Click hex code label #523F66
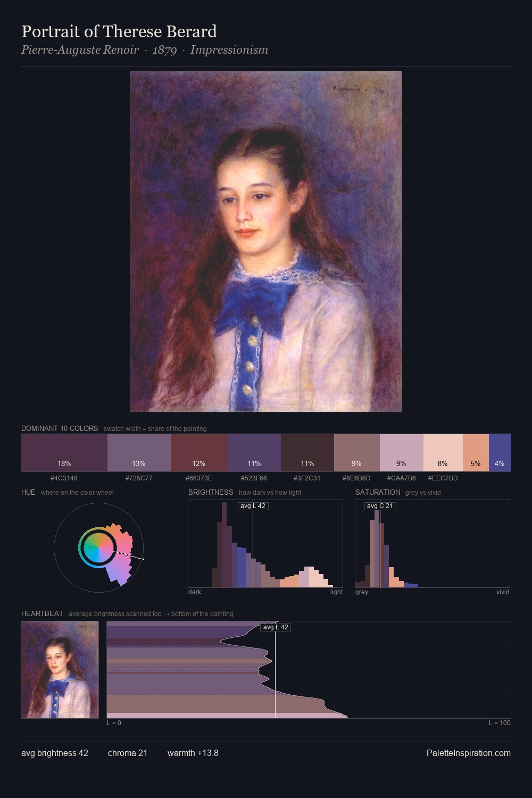Screen dimensions: 532x798 (254, 478)
